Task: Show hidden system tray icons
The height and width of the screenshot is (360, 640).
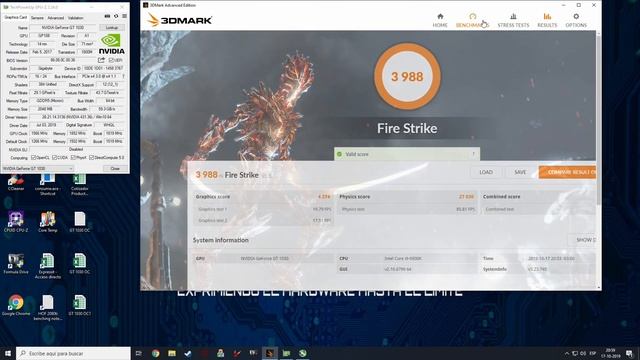Action: coord(567,353)
